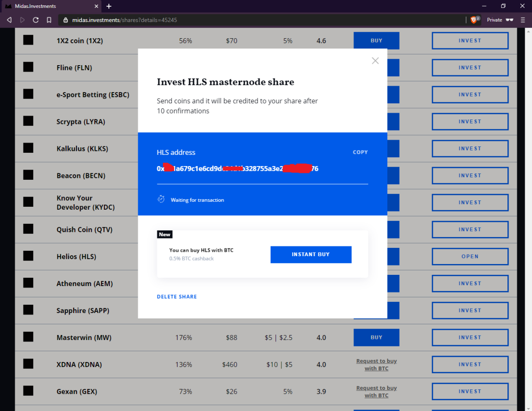Click Instant Buy for HLS with BTC
Screen dimensions: 532x411
point(311,254)
